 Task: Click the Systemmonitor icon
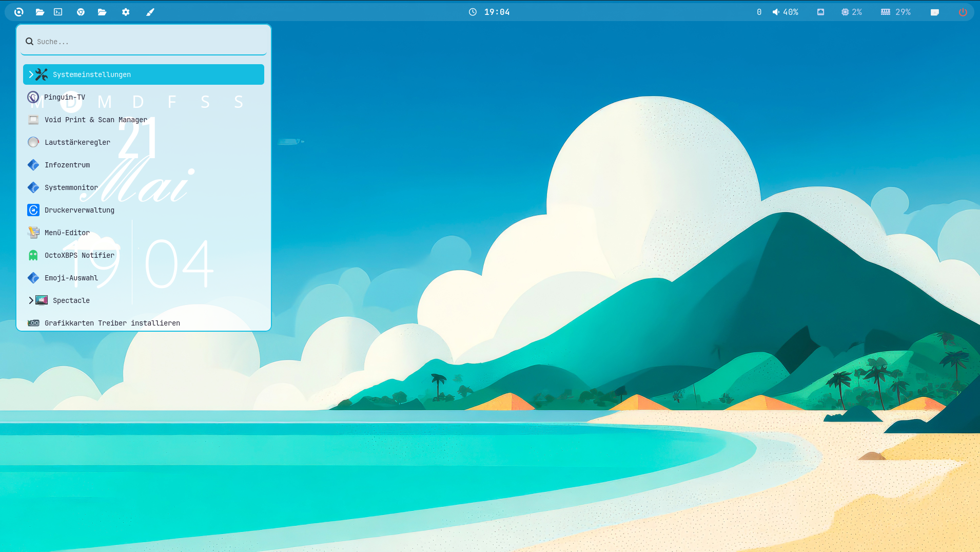pos(33,187)
